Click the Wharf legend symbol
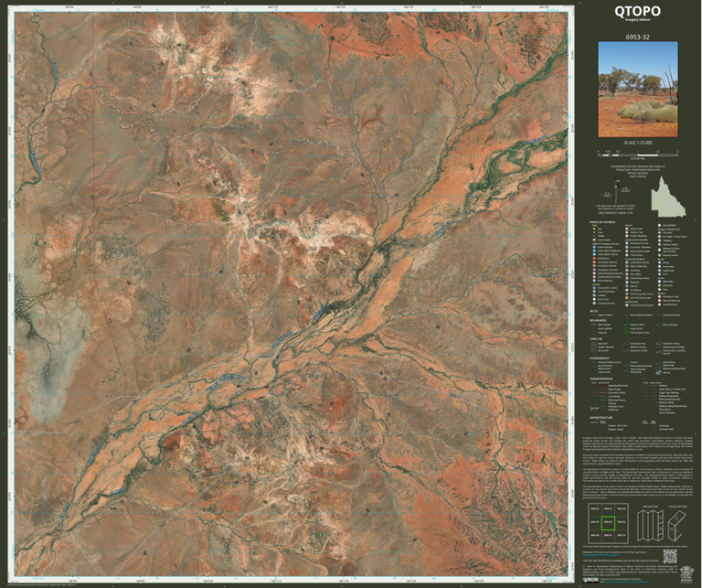 tap(659, 262)
